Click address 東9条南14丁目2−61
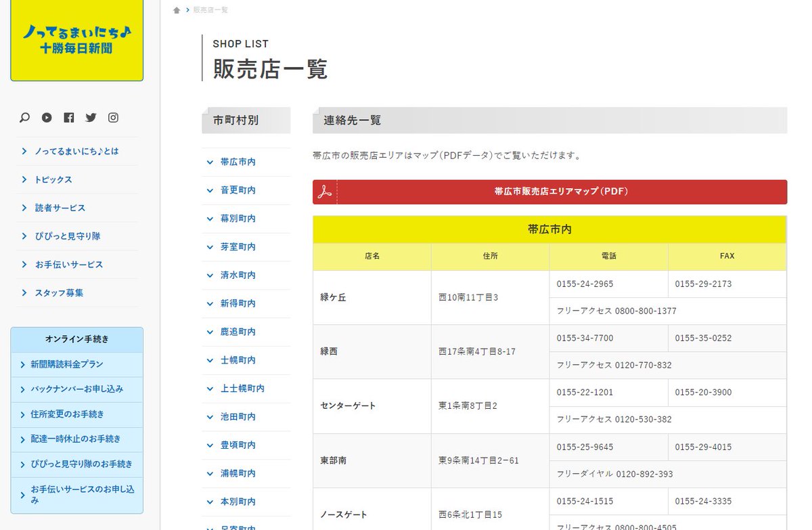812x530 pixels. (x=479, y=460)
